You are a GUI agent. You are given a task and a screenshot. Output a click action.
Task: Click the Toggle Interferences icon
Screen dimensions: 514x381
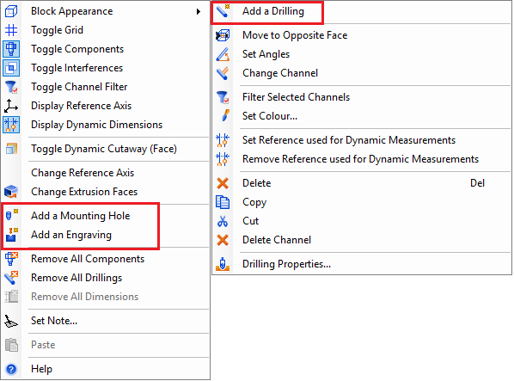11,68
